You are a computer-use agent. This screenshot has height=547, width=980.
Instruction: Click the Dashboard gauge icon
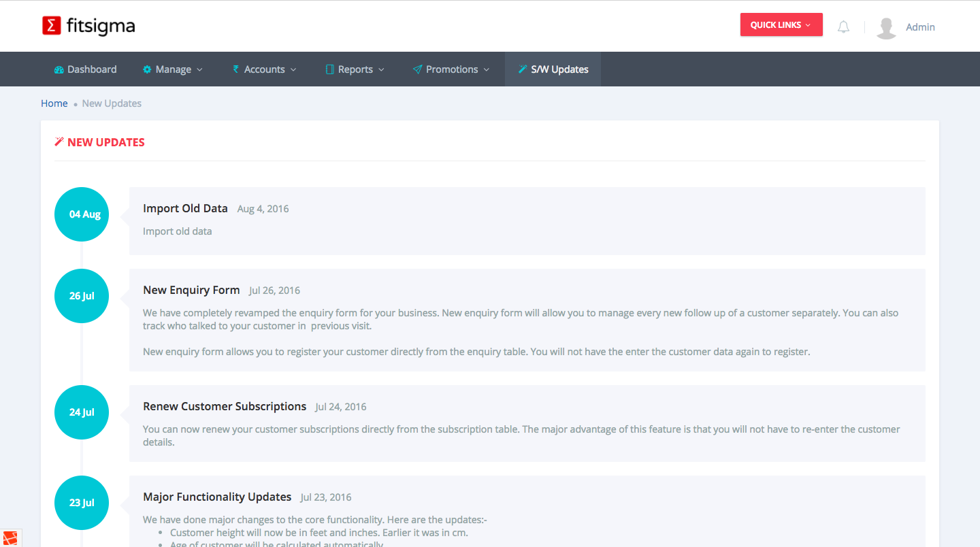point(59,69)
